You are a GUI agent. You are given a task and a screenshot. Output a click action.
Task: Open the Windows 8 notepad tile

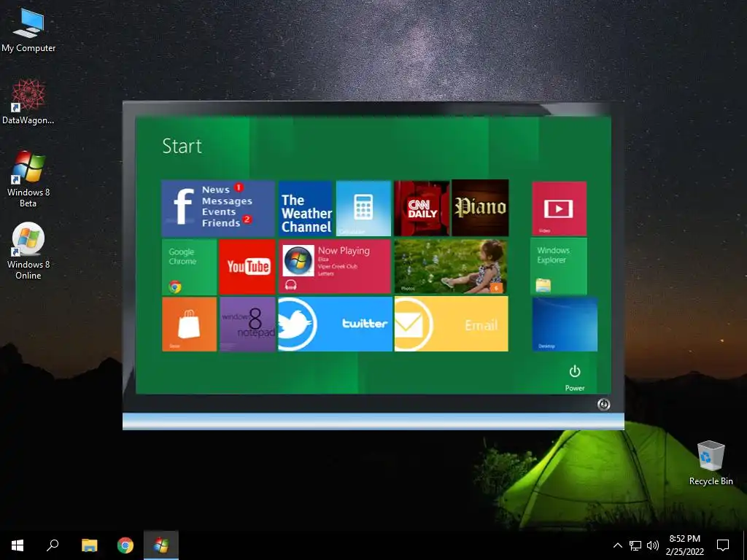click(x=247, y=324)
